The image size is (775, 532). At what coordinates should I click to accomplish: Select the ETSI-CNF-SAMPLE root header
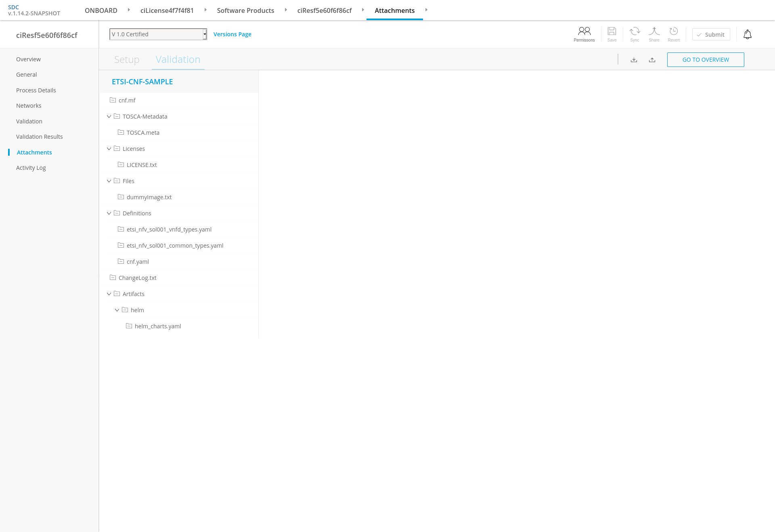(x=142, y=81)
